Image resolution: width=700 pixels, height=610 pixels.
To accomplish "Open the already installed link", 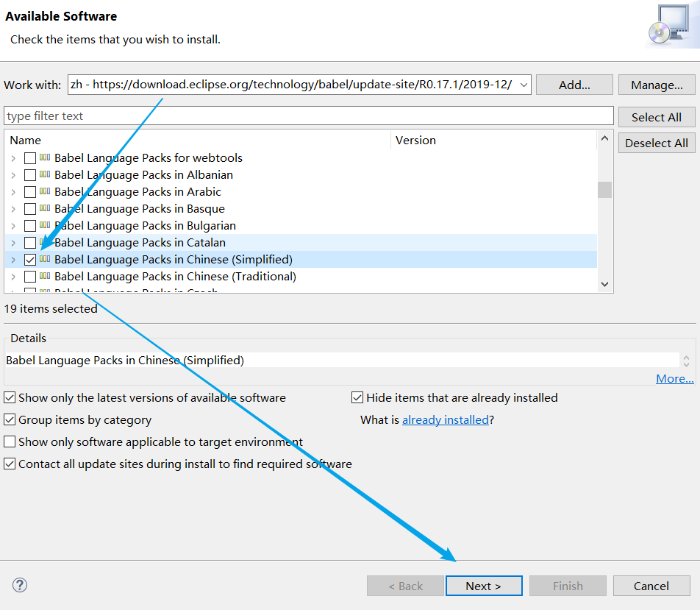I will tap(445, 420).
